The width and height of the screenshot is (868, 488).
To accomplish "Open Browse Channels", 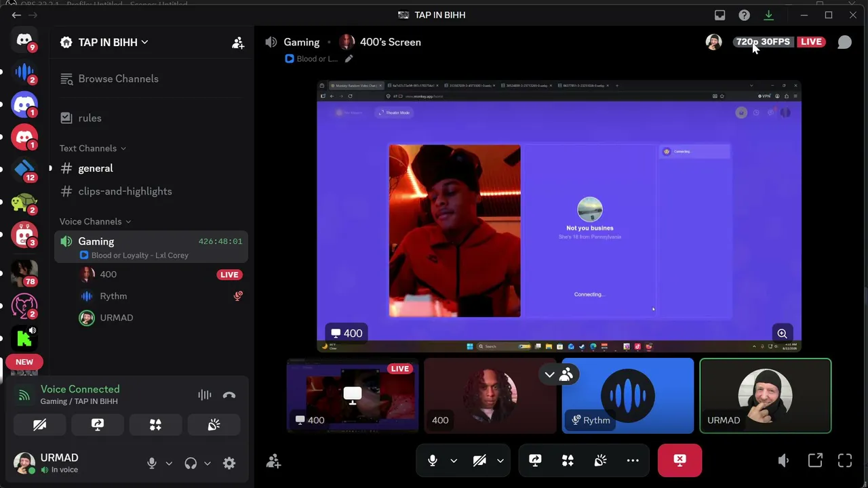I will point(151,79).
